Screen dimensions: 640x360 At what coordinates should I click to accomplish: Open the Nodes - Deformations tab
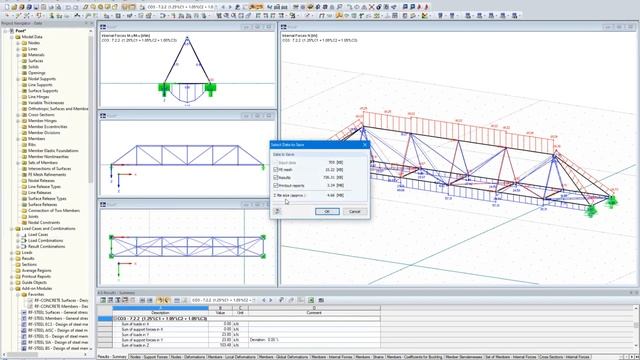(188, 357)
